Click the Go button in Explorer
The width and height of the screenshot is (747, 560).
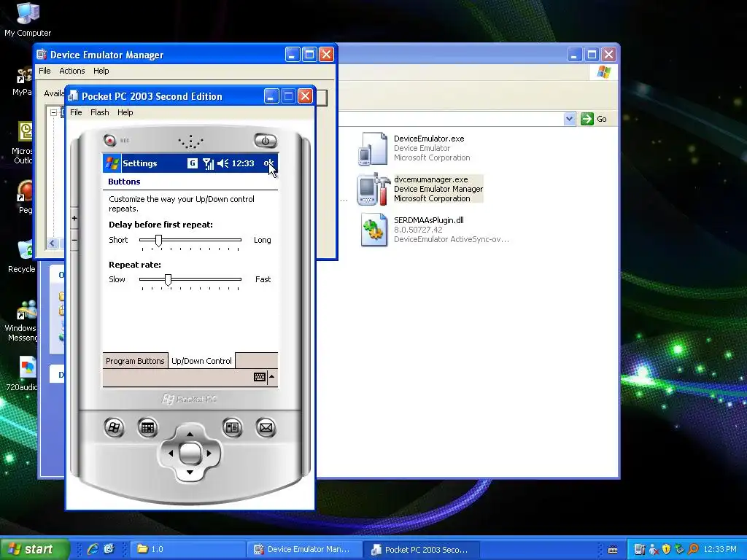point(594,119)
